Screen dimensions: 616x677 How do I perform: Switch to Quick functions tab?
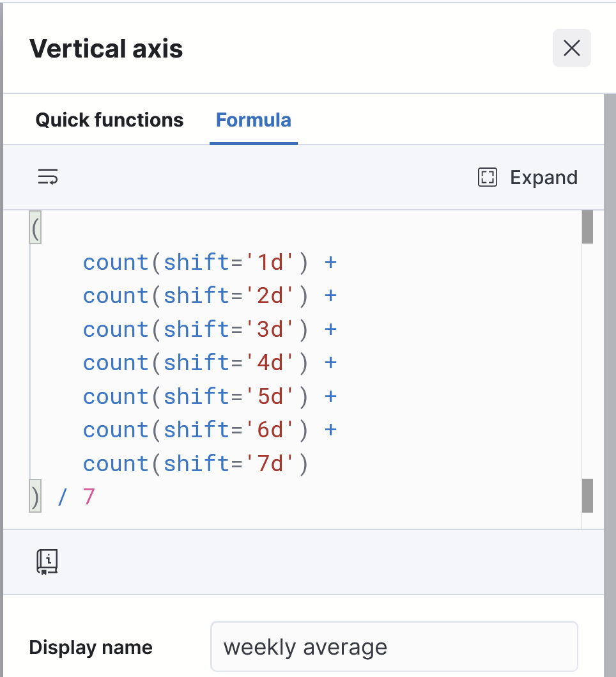[109, 120]
